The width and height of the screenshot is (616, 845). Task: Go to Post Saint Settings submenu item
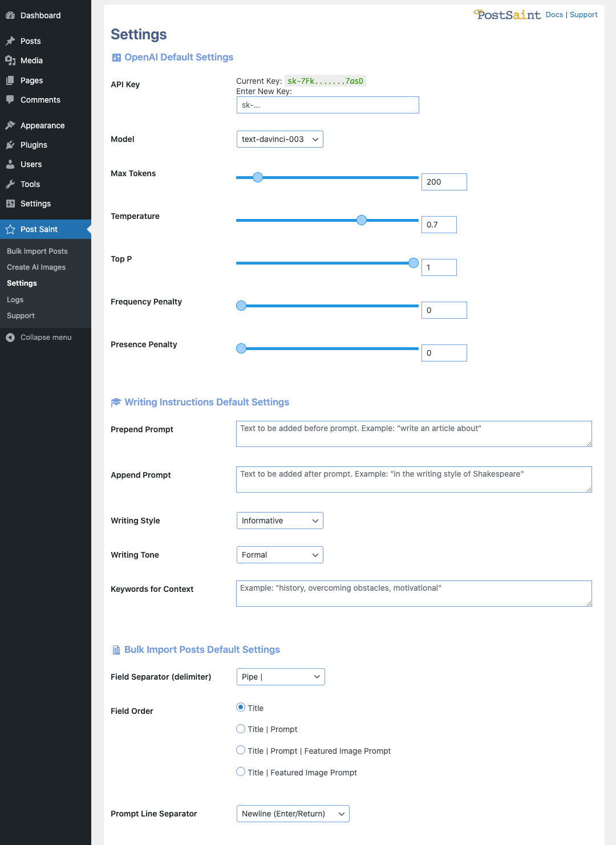[22, 283]
